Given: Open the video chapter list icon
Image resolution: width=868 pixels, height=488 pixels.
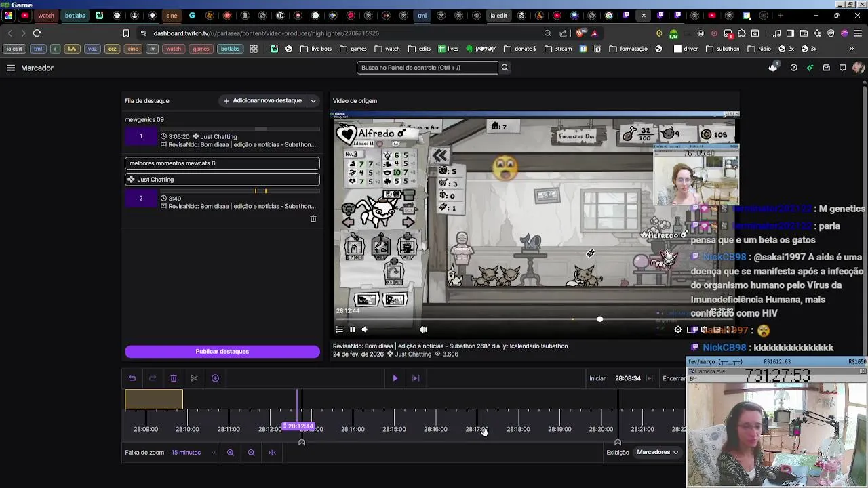Looking at the screenshot, I should (x=340, y=329).
